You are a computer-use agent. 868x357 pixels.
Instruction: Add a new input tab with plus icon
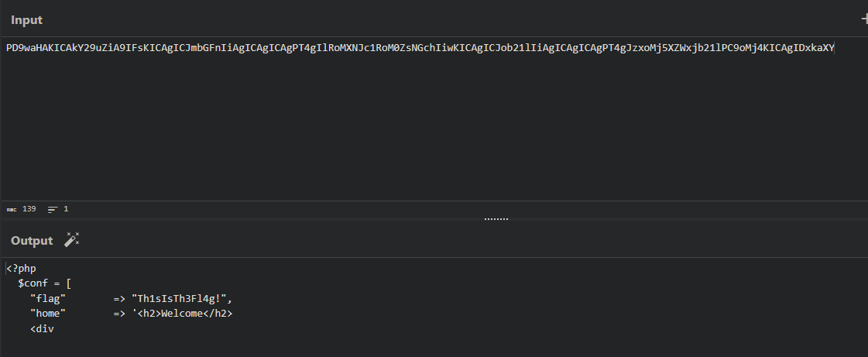tap(864, 19)
